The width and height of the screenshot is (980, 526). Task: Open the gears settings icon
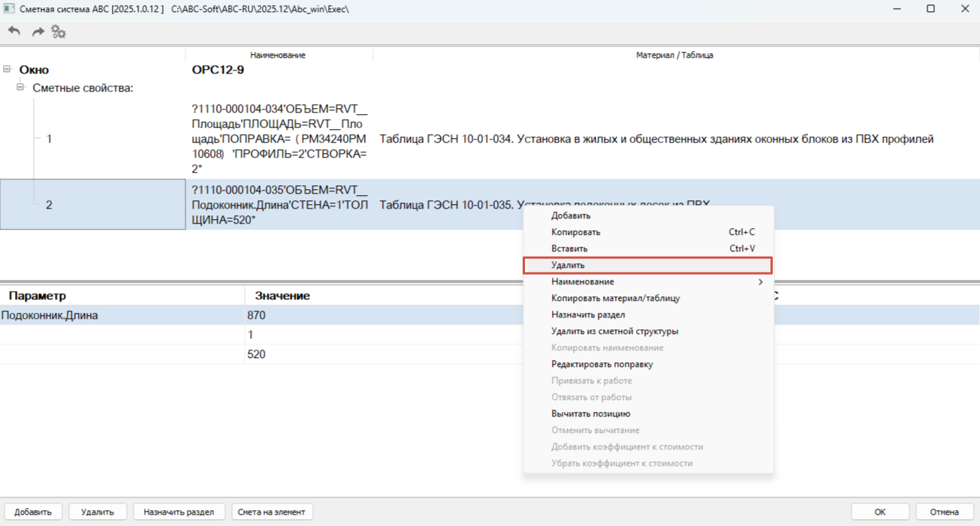[59, 32]
